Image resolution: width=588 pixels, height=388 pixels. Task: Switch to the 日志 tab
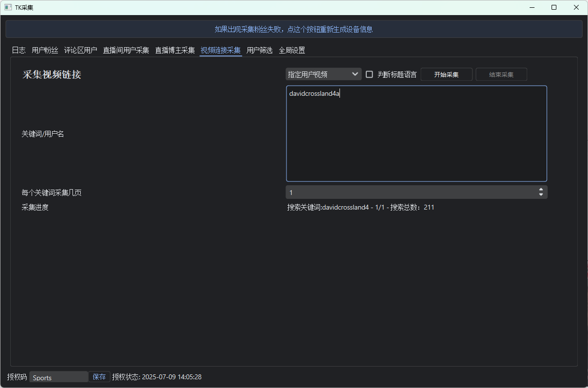pos(18,50)
